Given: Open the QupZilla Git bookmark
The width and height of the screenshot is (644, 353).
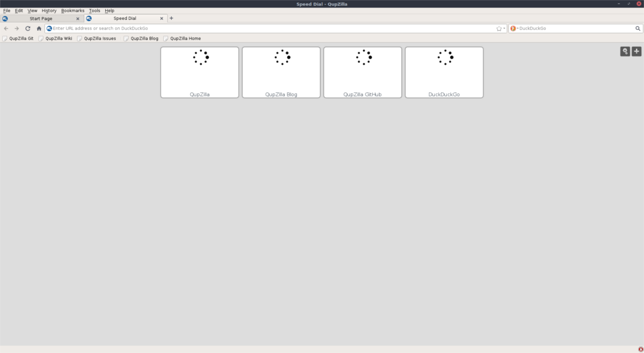Looking at the screenshot, I should [18, 39].
